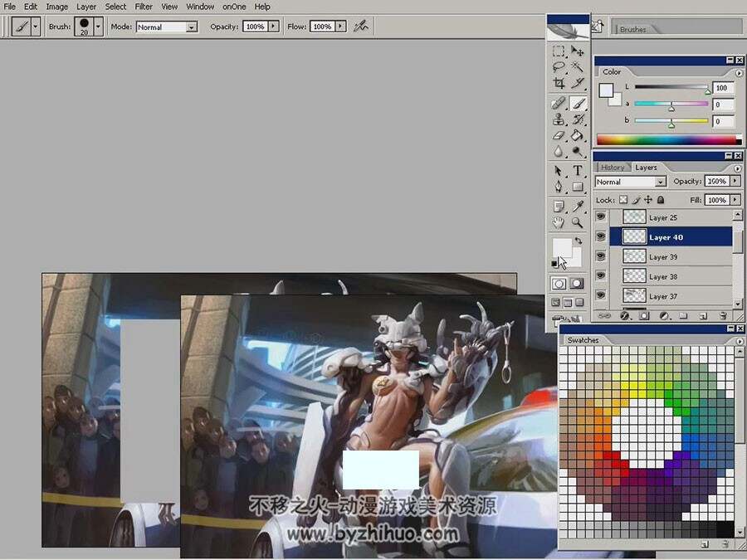This screenshot has height=560, width=747.
Task: Hide Layer 25 with its eye icon
Action: tap(601, 217)
